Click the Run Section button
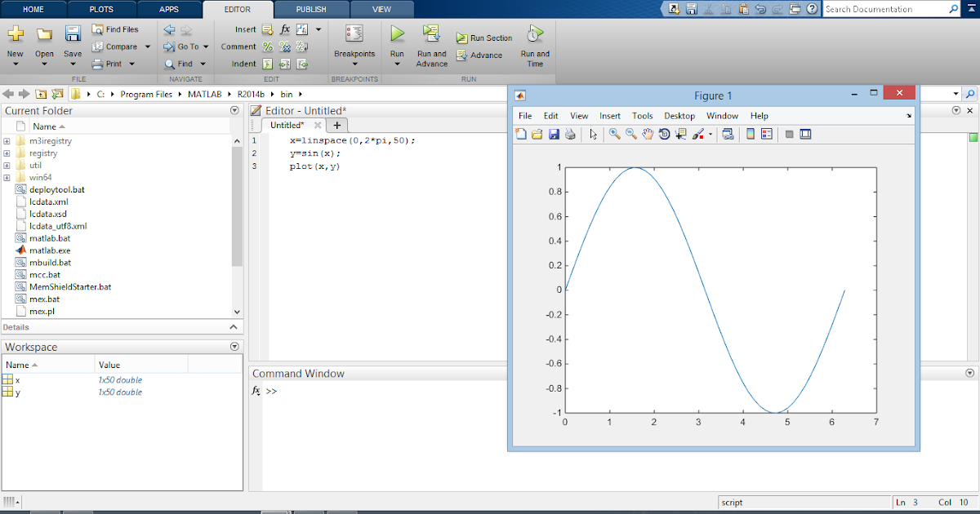The image size is (980, 514). point(484,38)
